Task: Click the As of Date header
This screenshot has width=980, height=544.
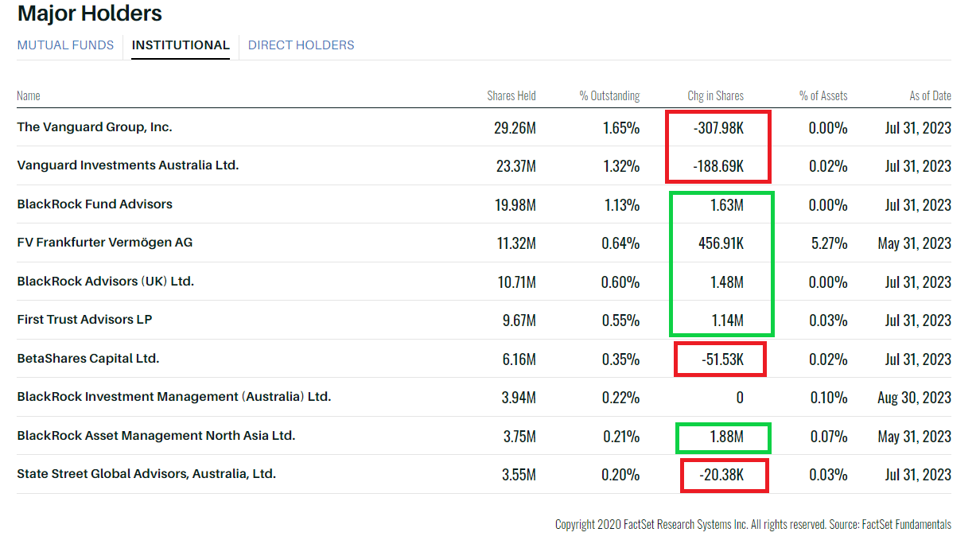Action: coord(930,95)
